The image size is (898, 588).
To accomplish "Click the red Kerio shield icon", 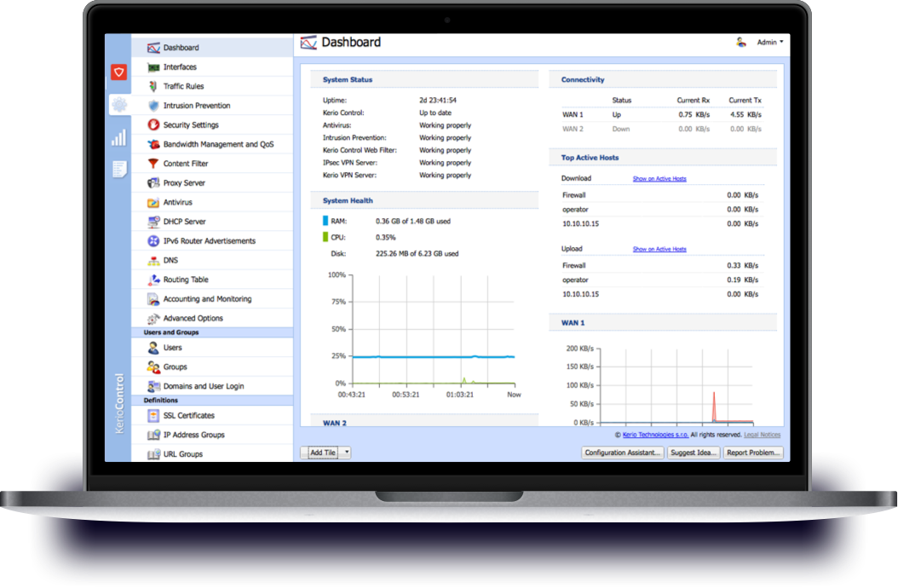I will click(118, 72).
